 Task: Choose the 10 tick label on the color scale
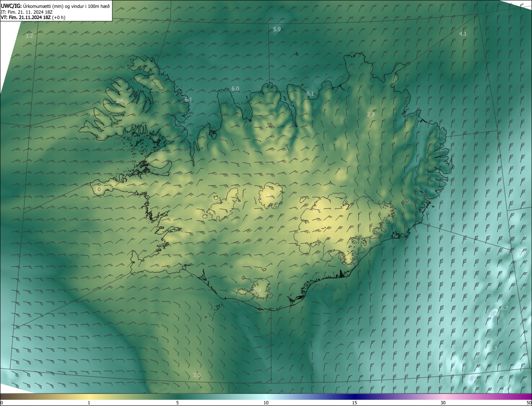(266, 403)
